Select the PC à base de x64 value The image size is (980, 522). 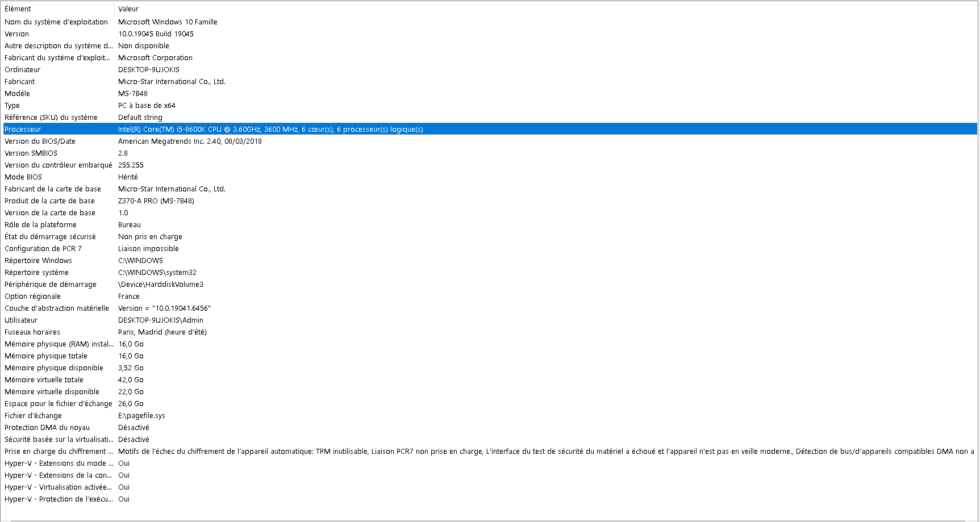(x=147, y=105)
